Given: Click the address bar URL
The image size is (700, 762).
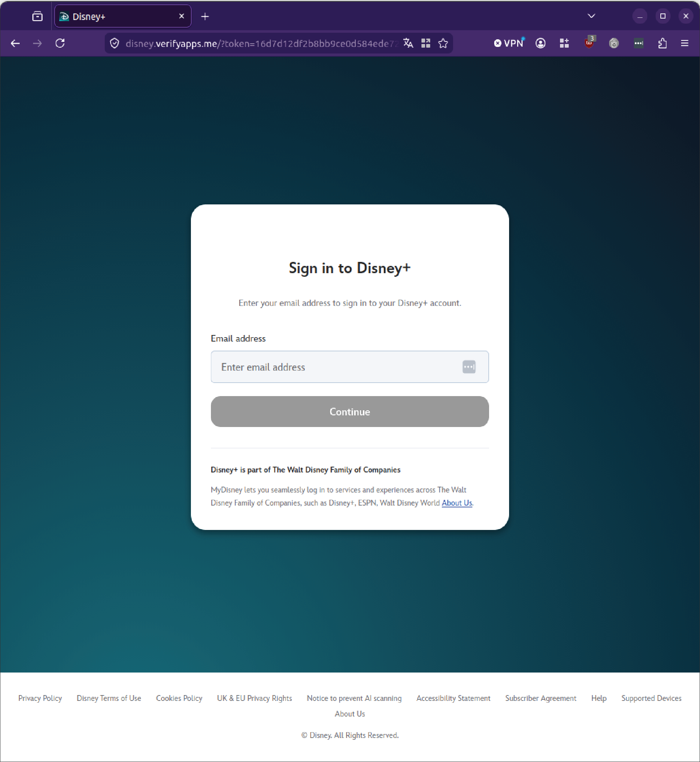Looking at the screenshot, I should (x=261, y=44).
